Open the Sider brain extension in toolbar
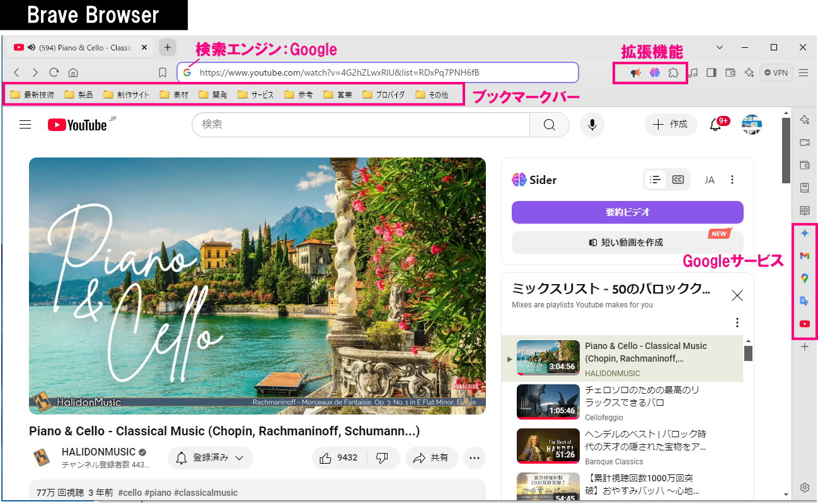The height and width of the screenshot is (504, 818). (655, 72)
